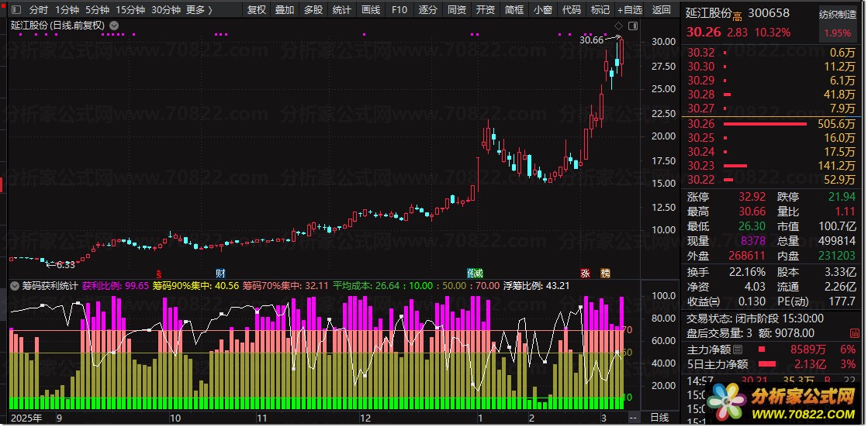Viewport: 868px width, 427px height.
Task: Click the 复权 toolbar button
Action: coord(256,10)
